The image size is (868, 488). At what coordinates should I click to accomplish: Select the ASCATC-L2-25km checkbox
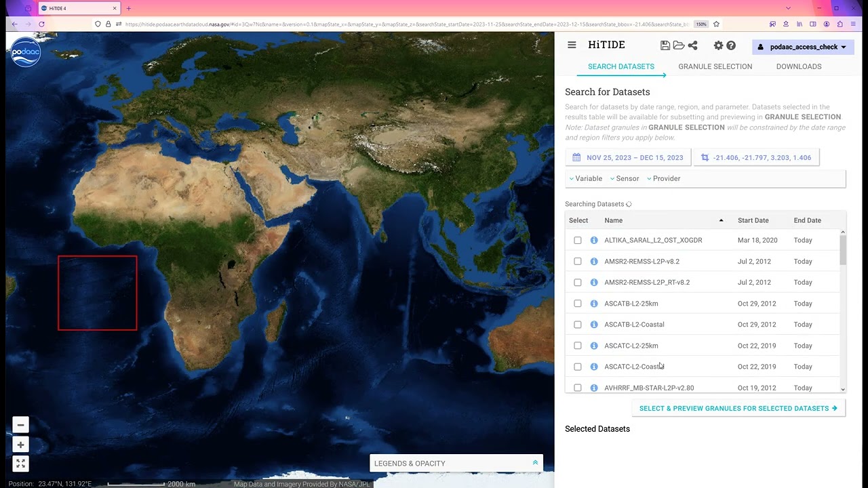[x=578, y=346]
